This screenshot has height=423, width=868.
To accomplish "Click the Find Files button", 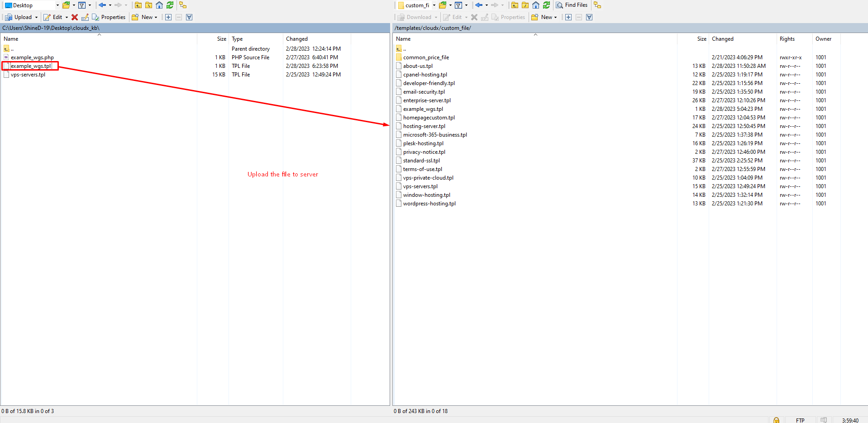I will (x=572, y=5).
